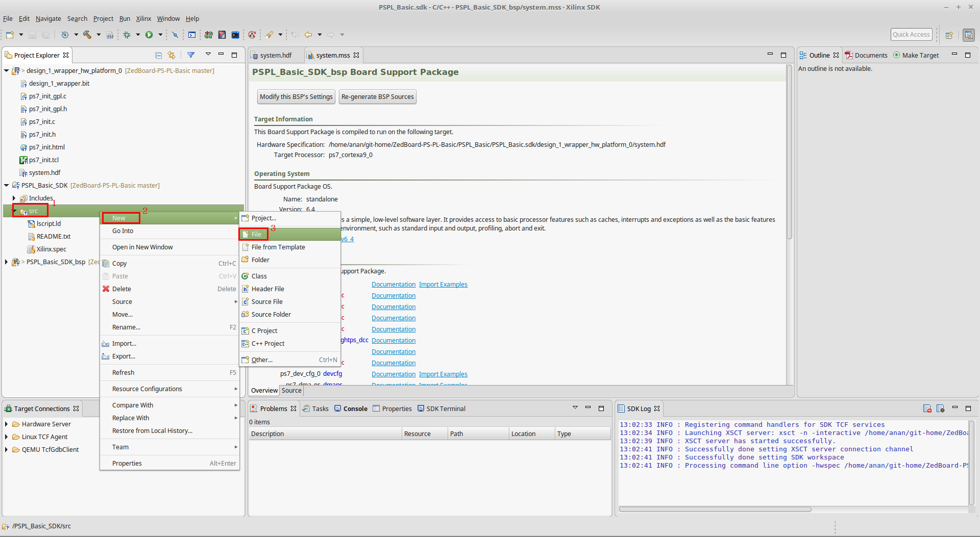Expand the Hardware Server node
The width and height of the screenshot is (980, 537).
[6, 424]
